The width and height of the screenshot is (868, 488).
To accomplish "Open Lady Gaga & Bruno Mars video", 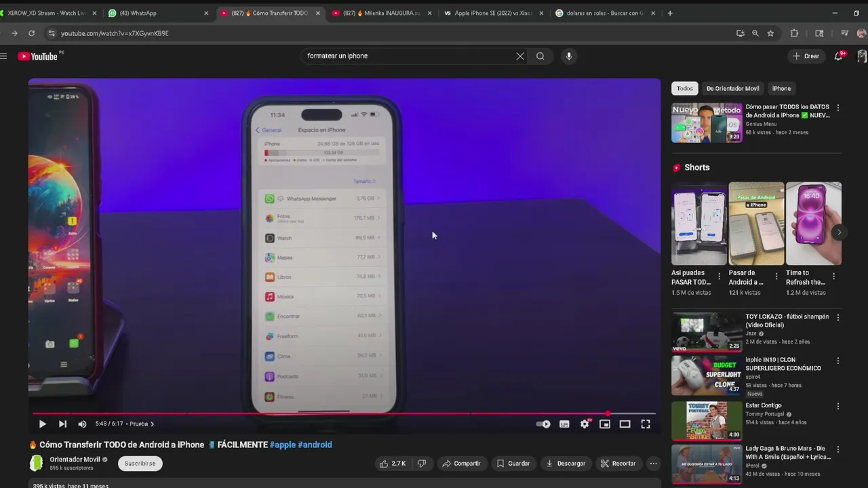I will pyautogui.click(x=707, y=464).
